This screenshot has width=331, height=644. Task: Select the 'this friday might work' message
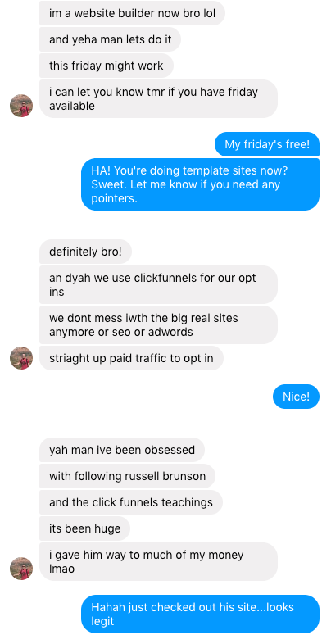[107, 66]
